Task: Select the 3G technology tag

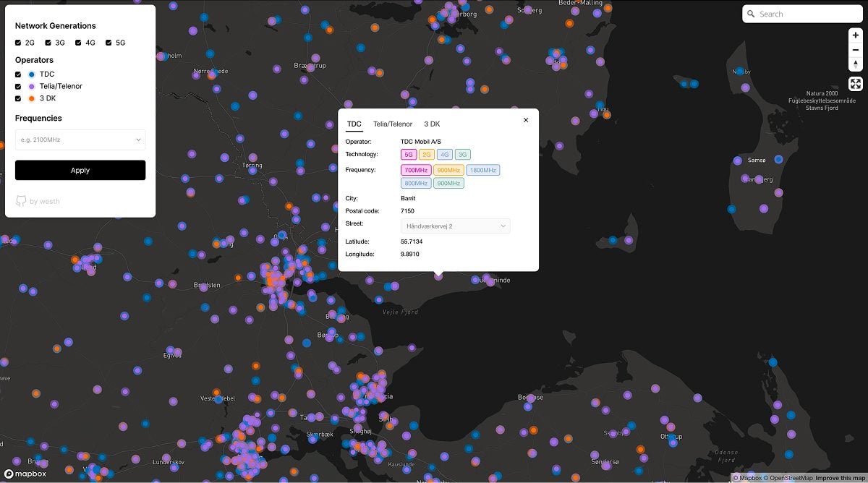Action: 463,154
